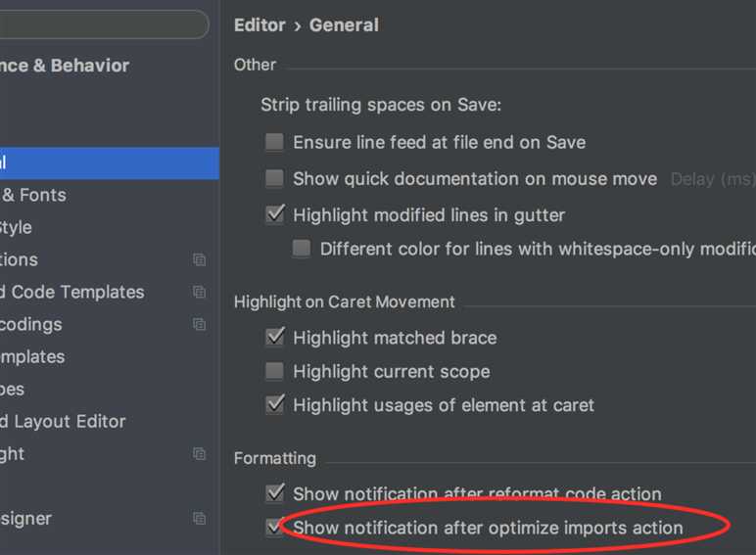Uncheck Show notification after reformat code action

click(275, 494)
